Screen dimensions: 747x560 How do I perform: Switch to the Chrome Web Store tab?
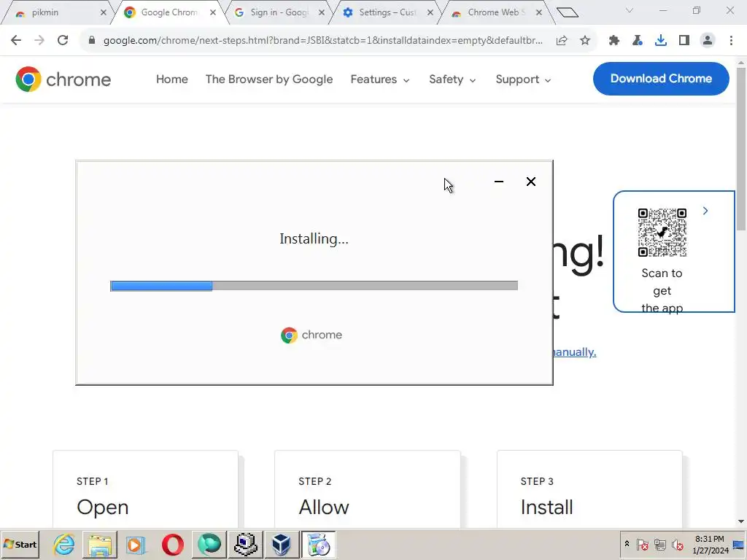pyautogui.click(x=495, y=12)
